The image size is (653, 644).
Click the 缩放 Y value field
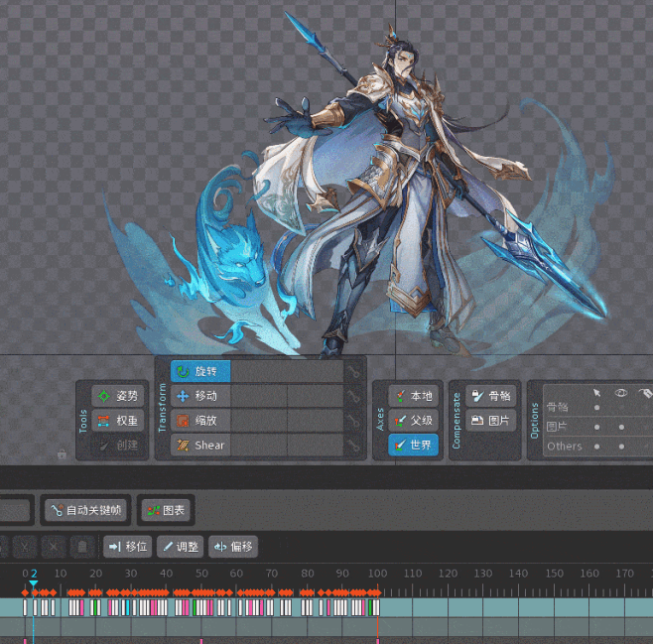coord(316,421)
